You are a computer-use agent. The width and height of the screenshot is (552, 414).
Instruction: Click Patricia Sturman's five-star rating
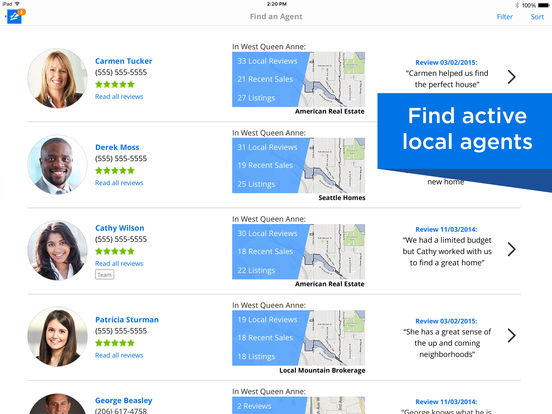click(x=115, y=343)
